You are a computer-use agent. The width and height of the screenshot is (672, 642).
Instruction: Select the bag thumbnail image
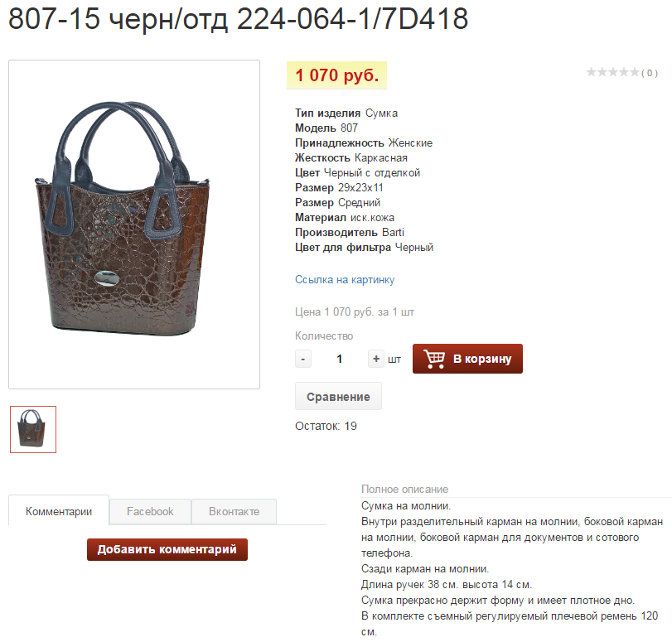tap(33, 429)
